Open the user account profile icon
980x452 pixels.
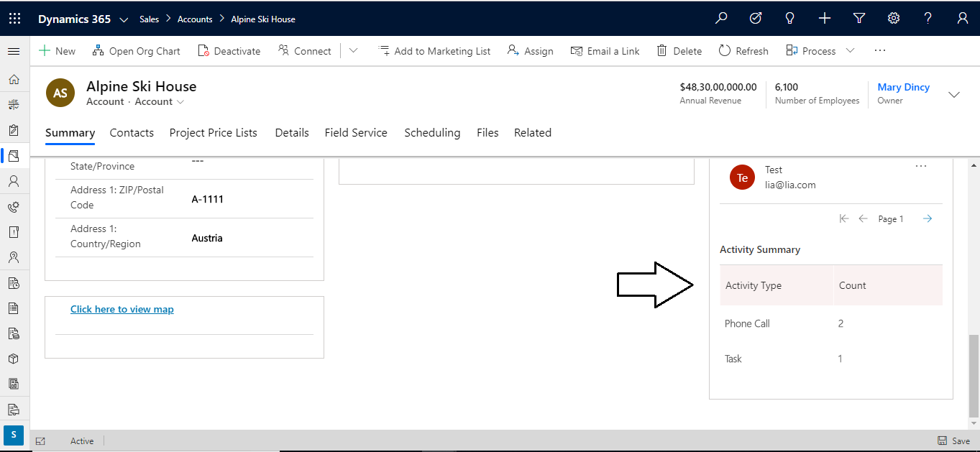pyautogui.click(x=963, y=19)
